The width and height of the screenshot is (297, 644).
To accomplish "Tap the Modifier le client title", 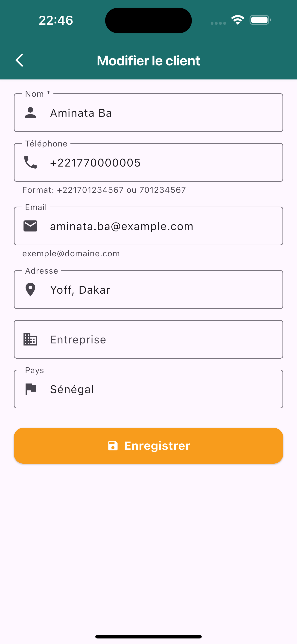I will (x=148, y=61).
